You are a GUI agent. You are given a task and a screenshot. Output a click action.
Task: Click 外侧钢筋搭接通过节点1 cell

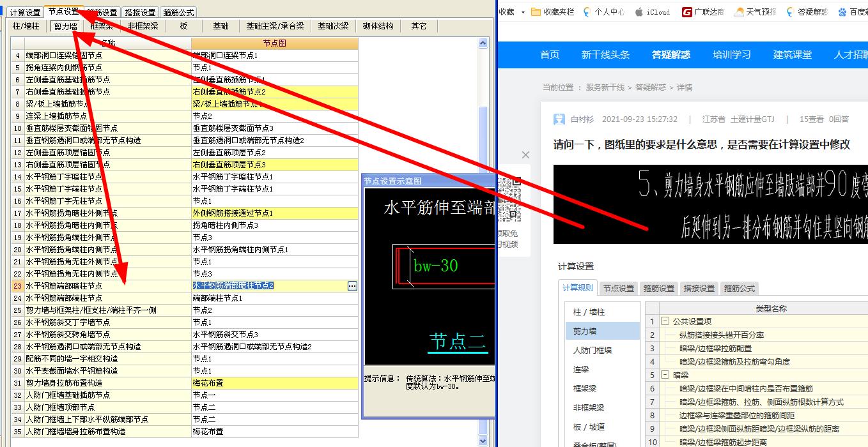275,213
